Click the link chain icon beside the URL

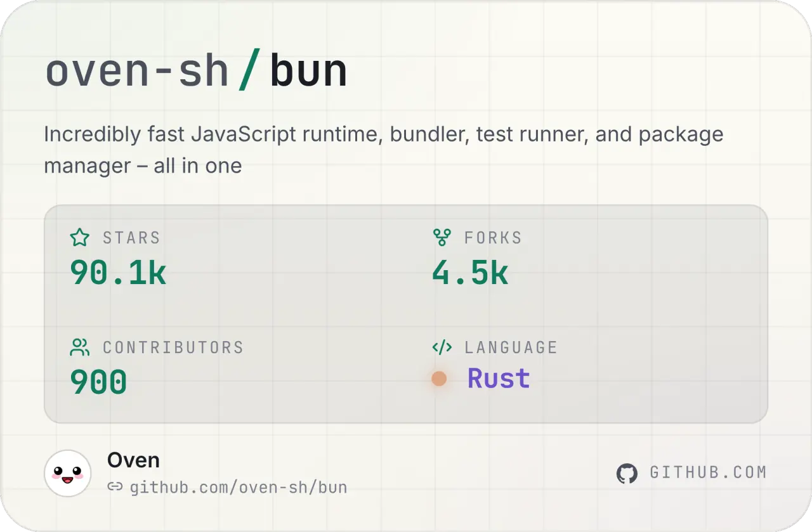coord(115,487)
